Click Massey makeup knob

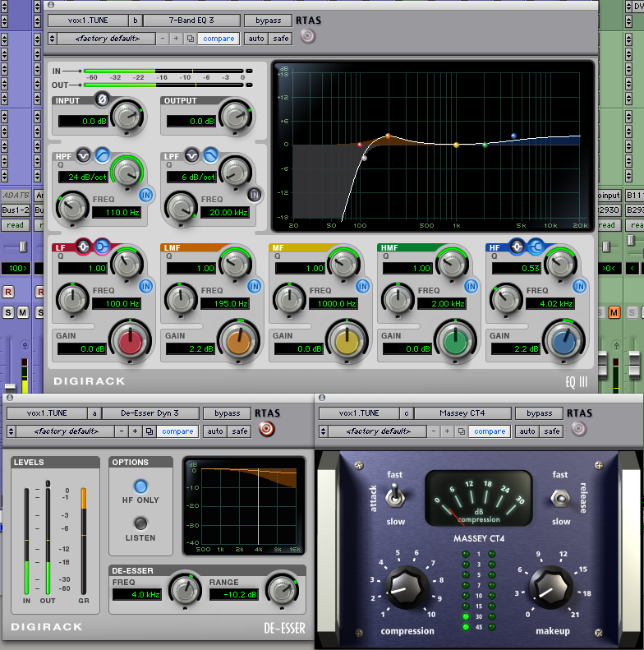coord(550,587)
